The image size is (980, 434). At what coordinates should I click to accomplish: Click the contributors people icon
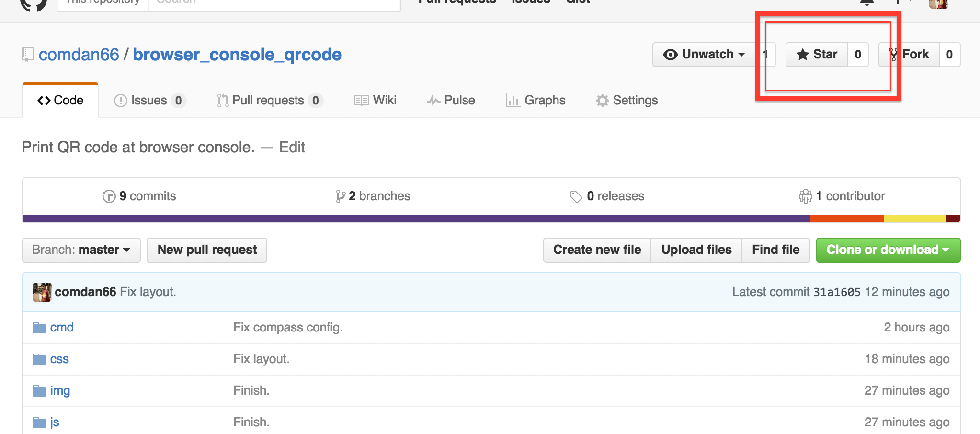(805, 196)
